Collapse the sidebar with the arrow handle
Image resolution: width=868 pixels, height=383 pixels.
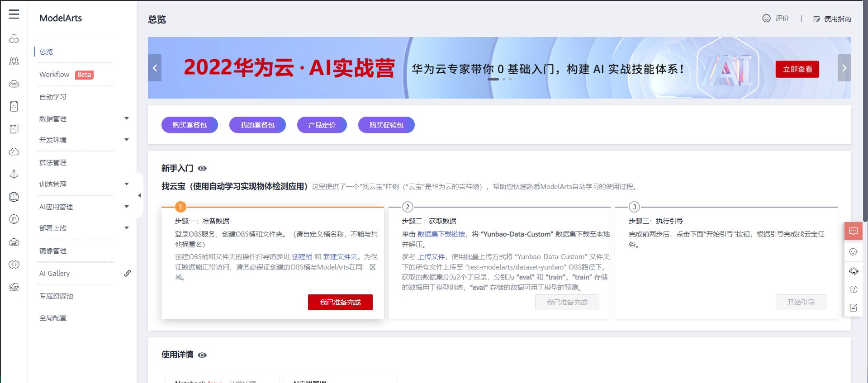(139, 195)
